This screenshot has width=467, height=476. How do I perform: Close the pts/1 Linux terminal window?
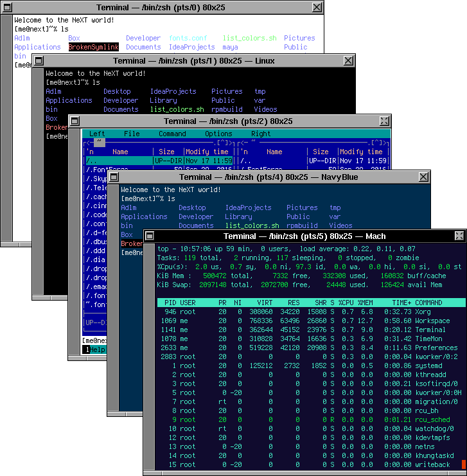coord(348,61)
